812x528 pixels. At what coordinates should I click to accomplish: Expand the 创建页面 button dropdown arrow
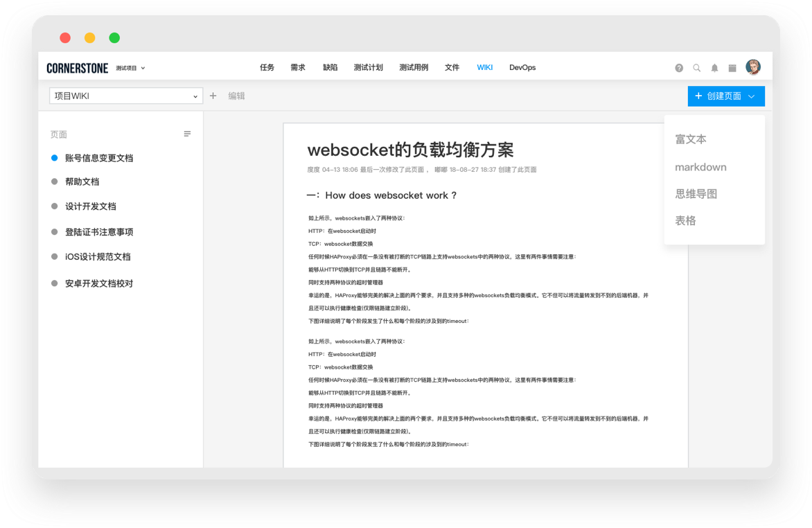pyautogui.click(x=752, y=96)
